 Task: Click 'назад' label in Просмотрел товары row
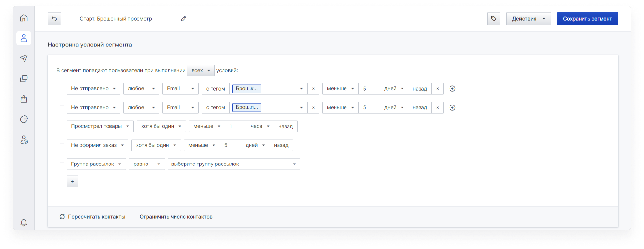click(x=286, y=126)
